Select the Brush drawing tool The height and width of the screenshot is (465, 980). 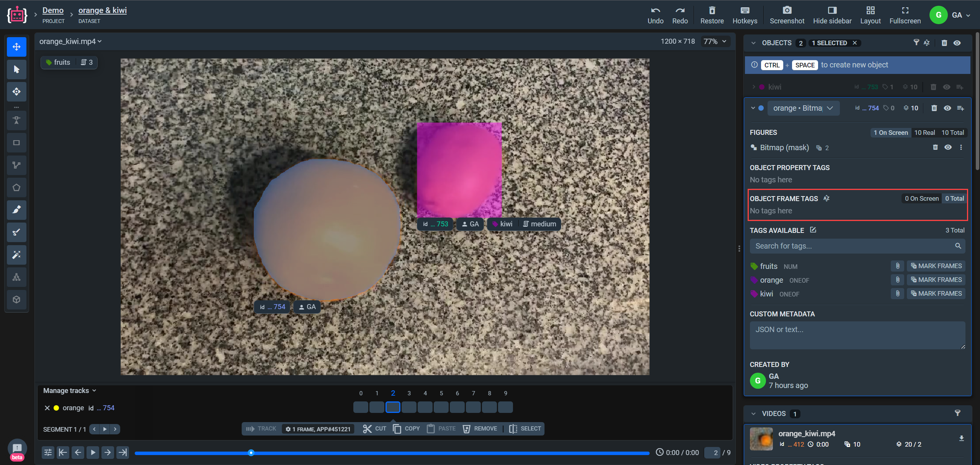[x=16, y=210]
